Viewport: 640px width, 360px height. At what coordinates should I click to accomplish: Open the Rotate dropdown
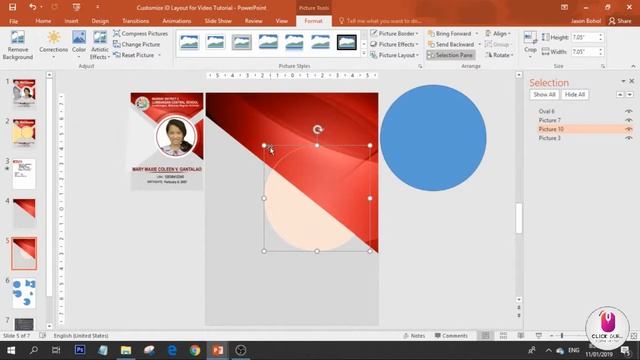point(499,55)
